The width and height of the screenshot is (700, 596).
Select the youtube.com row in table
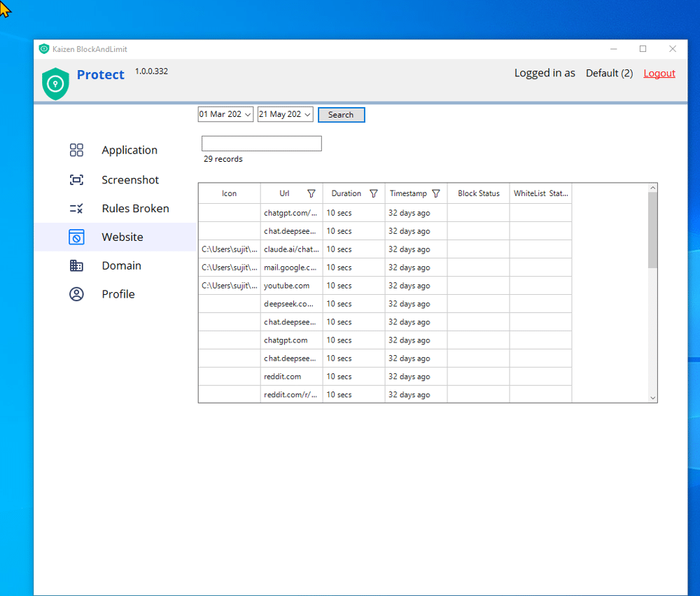[x=286, y=286]
